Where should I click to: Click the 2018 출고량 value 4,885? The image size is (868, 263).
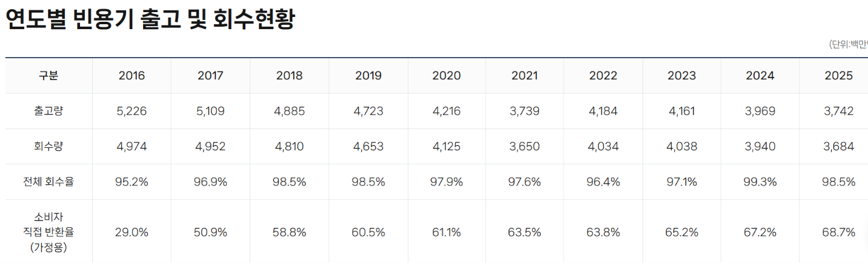(x=289, y=112)
